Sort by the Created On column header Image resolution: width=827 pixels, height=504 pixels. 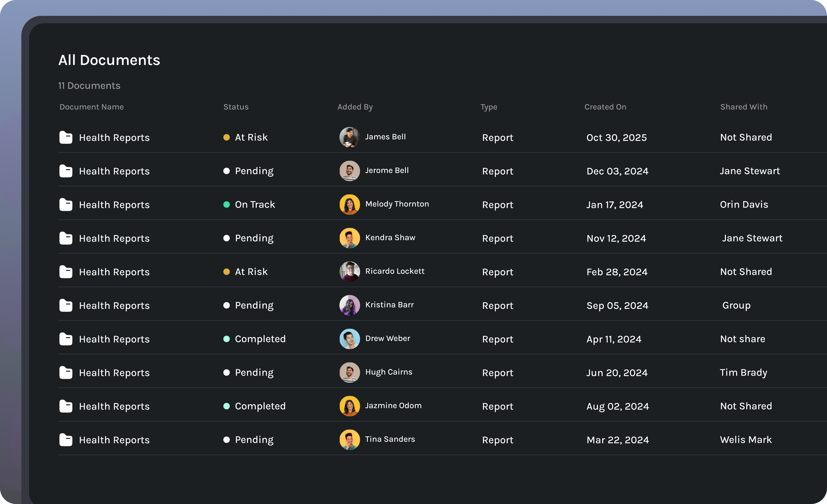click(605, 107)
